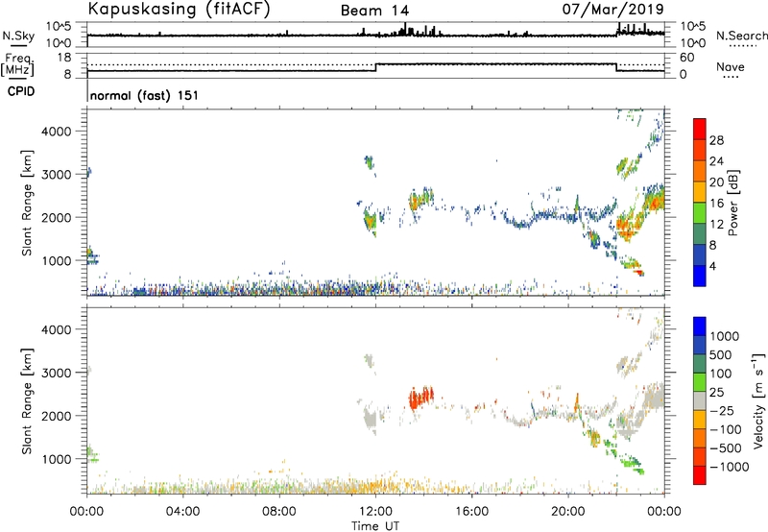Image resolution: width=768 pixels, height=532 pixels.
Task: Click the 'N.Search' legend label
Action: tap(742, 36)
